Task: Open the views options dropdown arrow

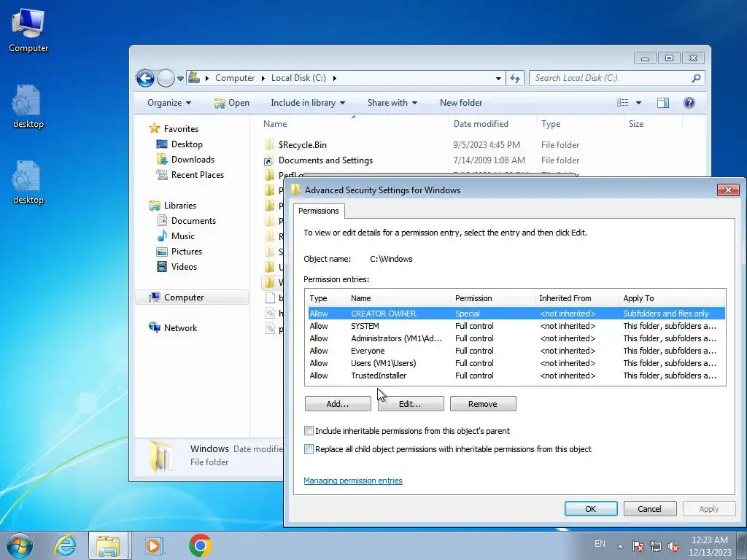Action: (638, 103)
